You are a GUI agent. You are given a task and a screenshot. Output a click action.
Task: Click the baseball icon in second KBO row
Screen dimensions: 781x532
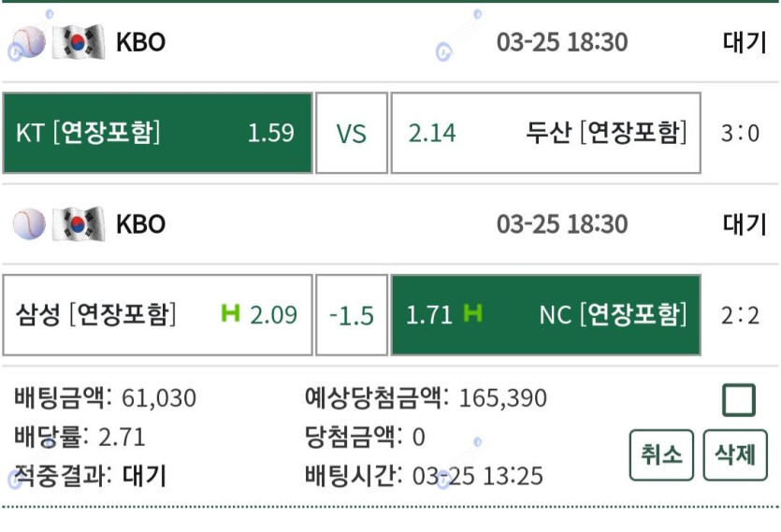(29, 223)
